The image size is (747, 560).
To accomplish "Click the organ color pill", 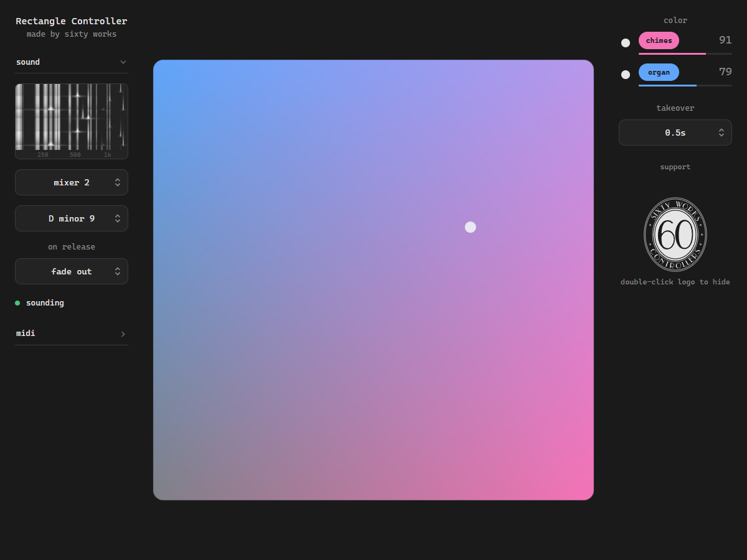I will coord(659,72).
